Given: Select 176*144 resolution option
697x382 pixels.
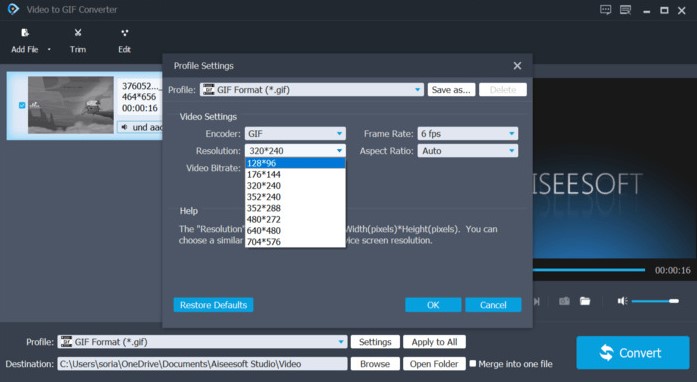Looking at the screenshot, I should 295,174.
